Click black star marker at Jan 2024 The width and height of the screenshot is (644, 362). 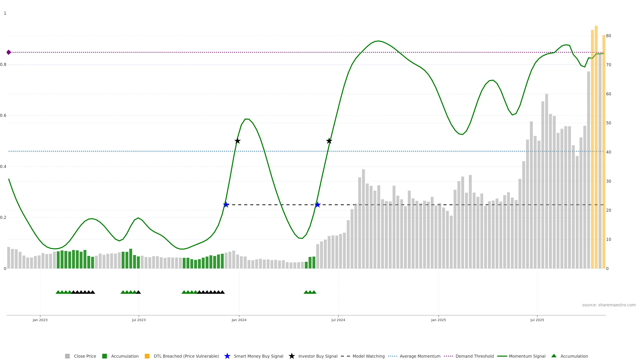tap(237, 141)
